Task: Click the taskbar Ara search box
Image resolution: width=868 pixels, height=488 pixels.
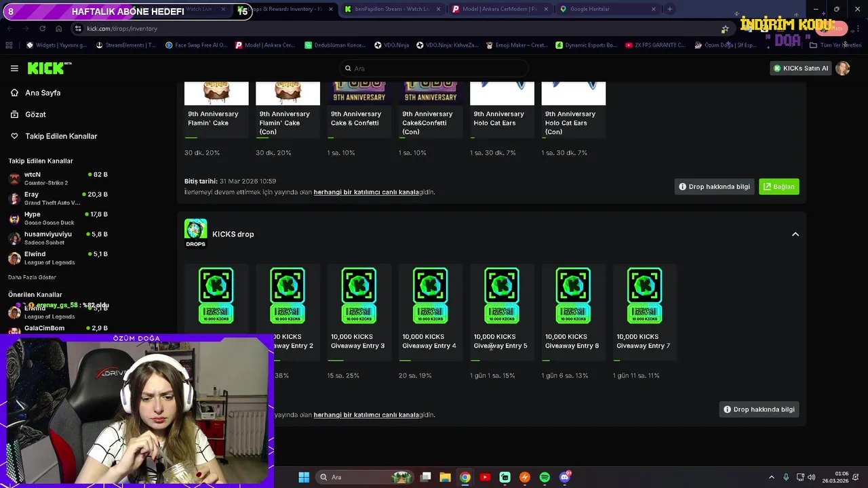Action: [x=365, y=477]
